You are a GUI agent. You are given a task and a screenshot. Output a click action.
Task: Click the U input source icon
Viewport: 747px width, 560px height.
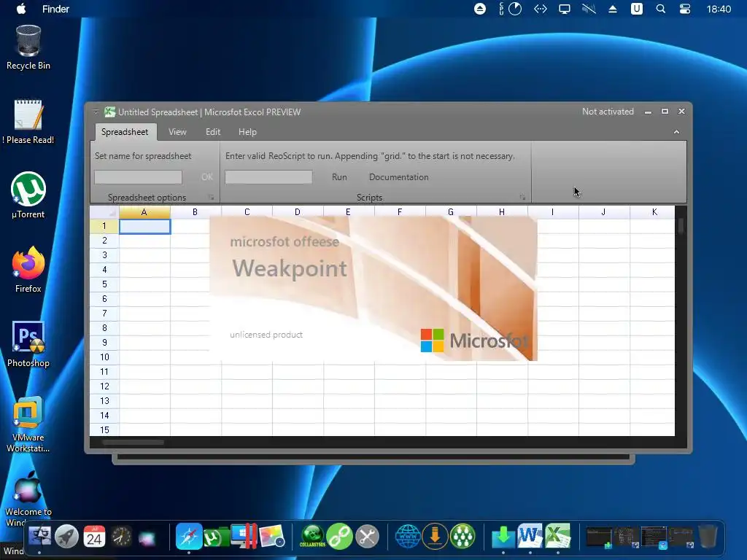point(636,9)
